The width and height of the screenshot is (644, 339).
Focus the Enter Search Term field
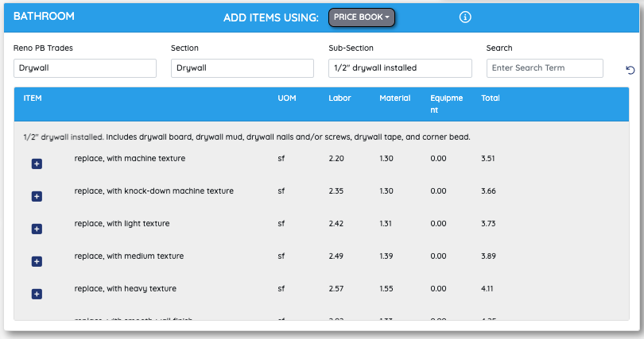point(545,68)
